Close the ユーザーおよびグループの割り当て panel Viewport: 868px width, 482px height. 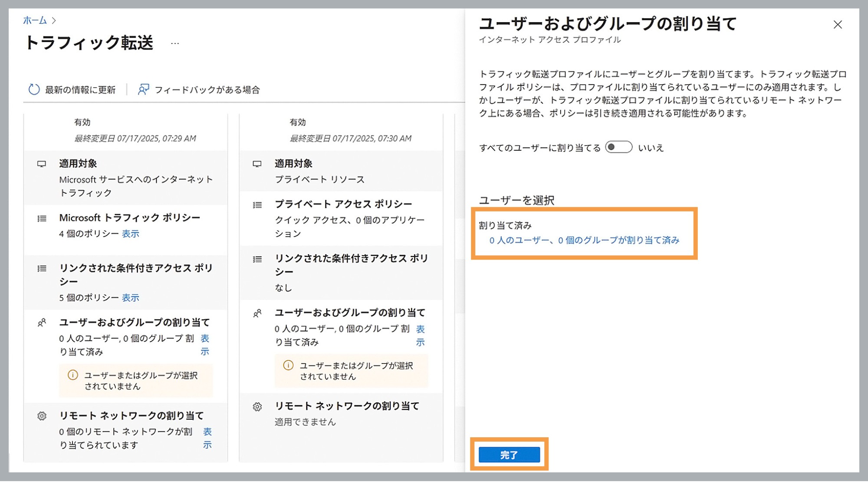point(838,25)
